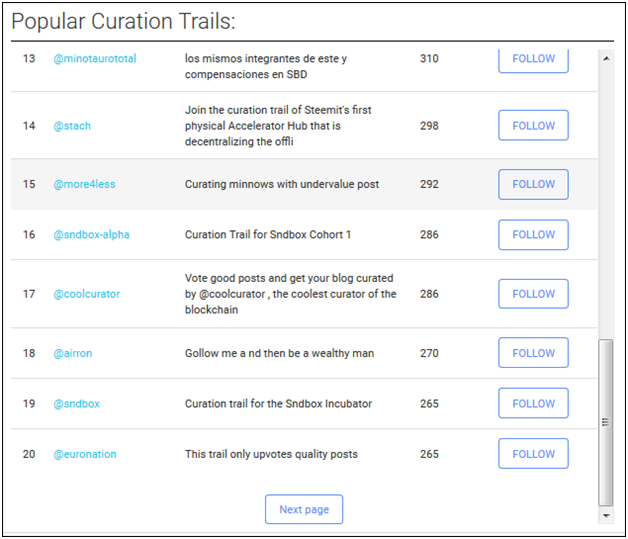This screenshot has height=539, width=628.
Task: Visit @more4less profile link
Action: coord(86,184)
